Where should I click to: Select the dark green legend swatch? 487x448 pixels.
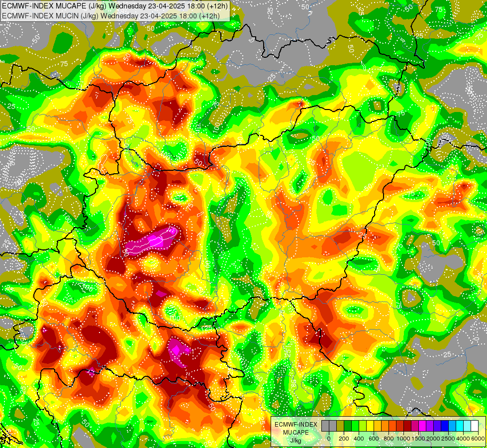(348, 426)
